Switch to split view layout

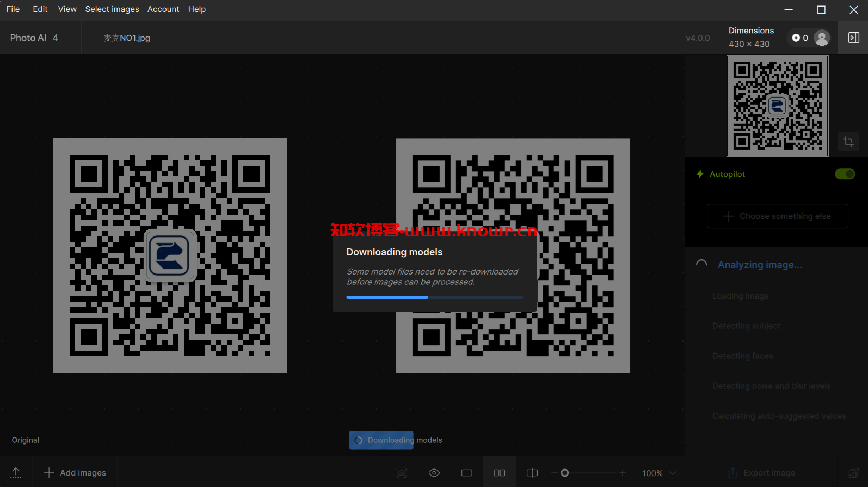[532, 473]
